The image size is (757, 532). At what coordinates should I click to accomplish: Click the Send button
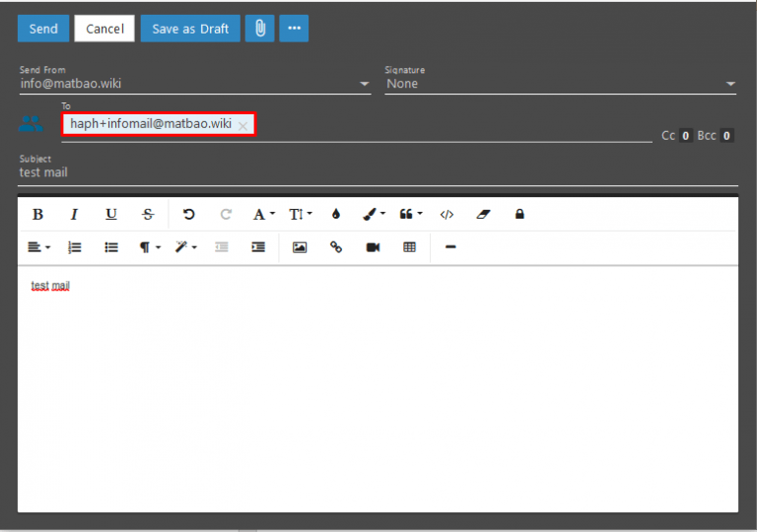(x=43, y=29)
